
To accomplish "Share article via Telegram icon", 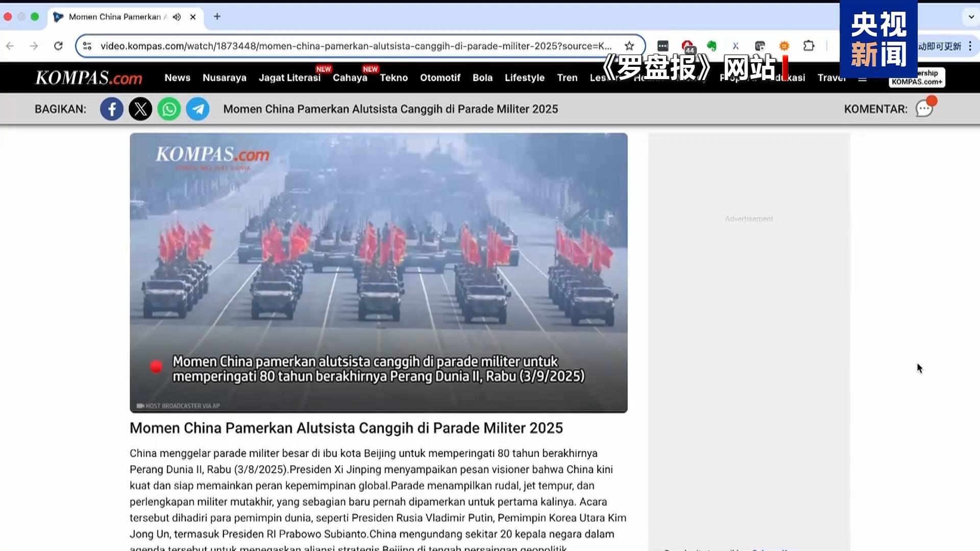I will pos(198,109).
